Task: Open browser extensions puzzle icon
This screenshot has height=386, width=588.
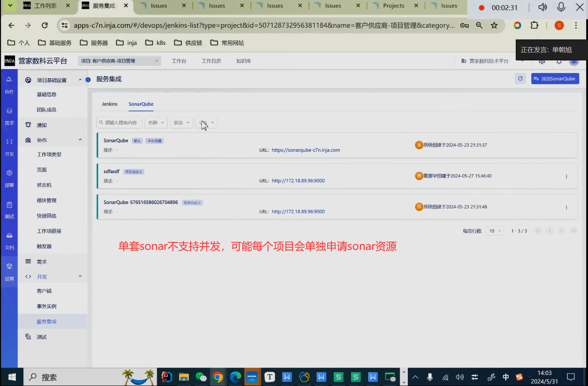Action: tap(534, 25)
